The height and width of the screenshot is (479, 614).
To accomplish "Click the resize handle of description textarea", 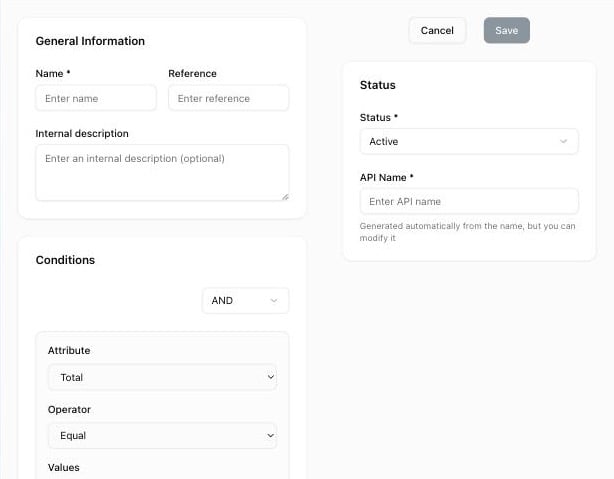I will coord(285,197).
